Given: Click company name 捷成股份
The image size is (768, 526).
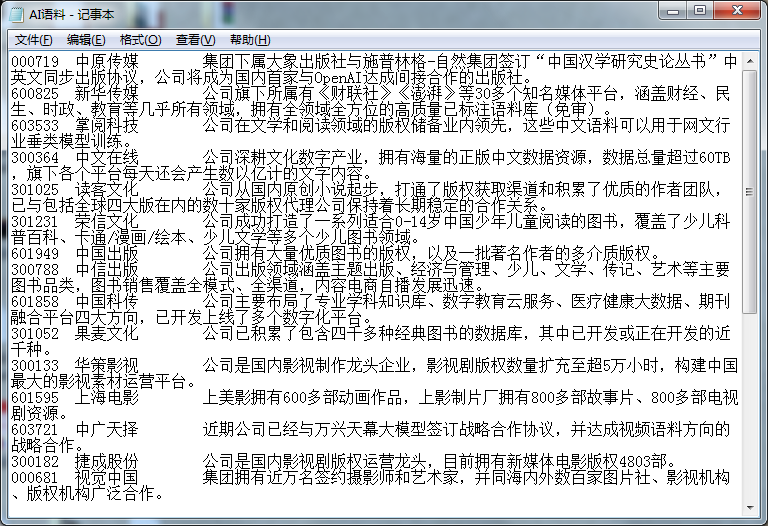Looking at the screenshot, I should click(x=107, y=461).
